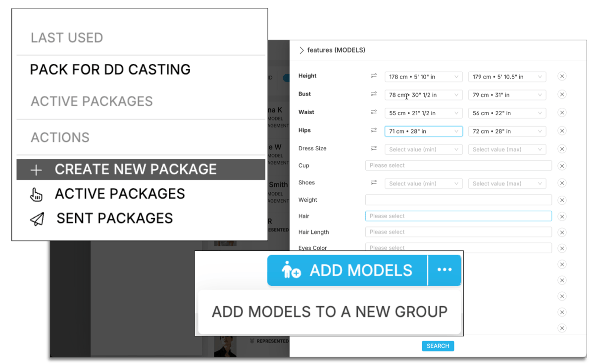Screen dimensions: 594x364
Task: Click the plus icon beside Create New Package
Action: click(36, 170)
